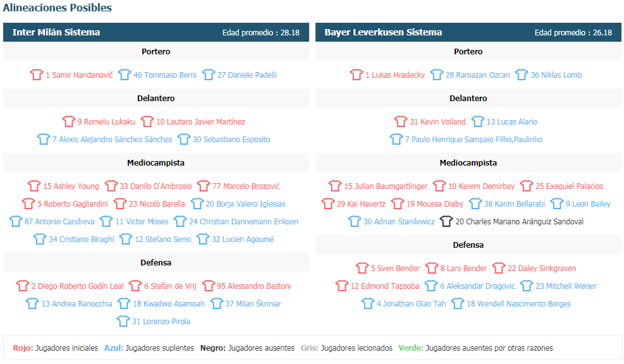Open Christian Dannemann Eriksen player link

tap(243, 222)
